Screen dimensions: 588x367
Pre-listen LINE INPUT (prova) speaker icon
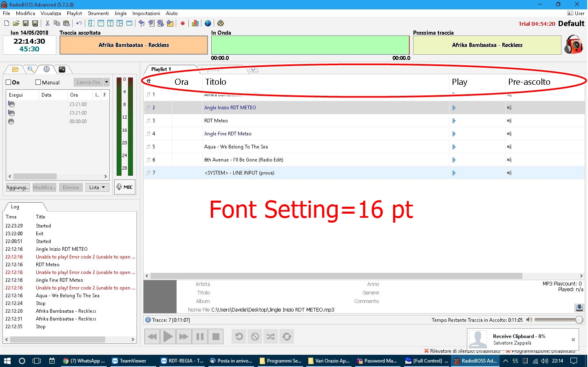509,173
